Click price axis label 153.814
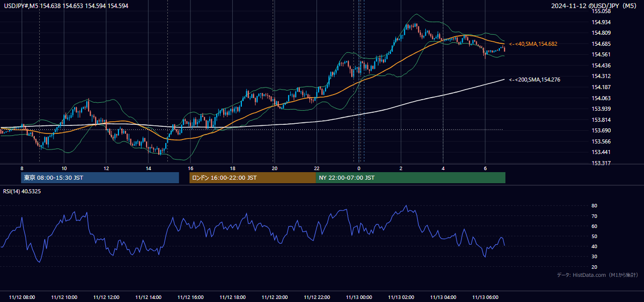This screenshot has height=302, width=644. [x=602, y=120]
